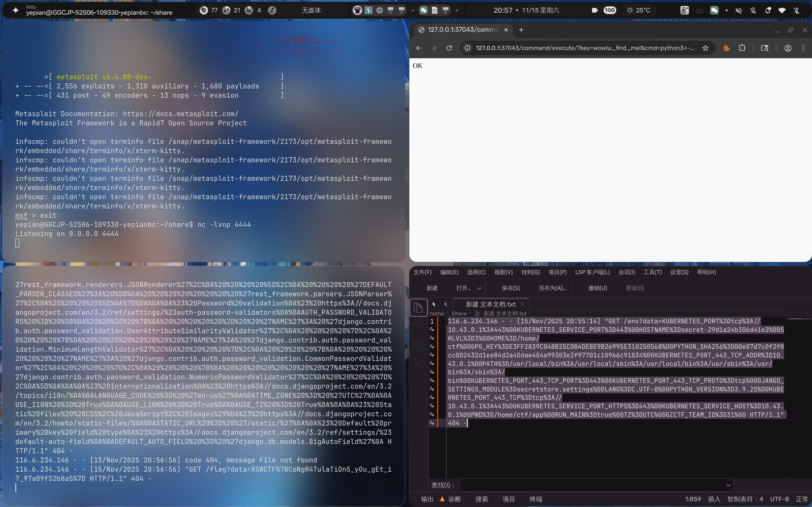Switch to 新建 文本文档.txt tab
812x507 pixels.
click(x=490, y=304)
